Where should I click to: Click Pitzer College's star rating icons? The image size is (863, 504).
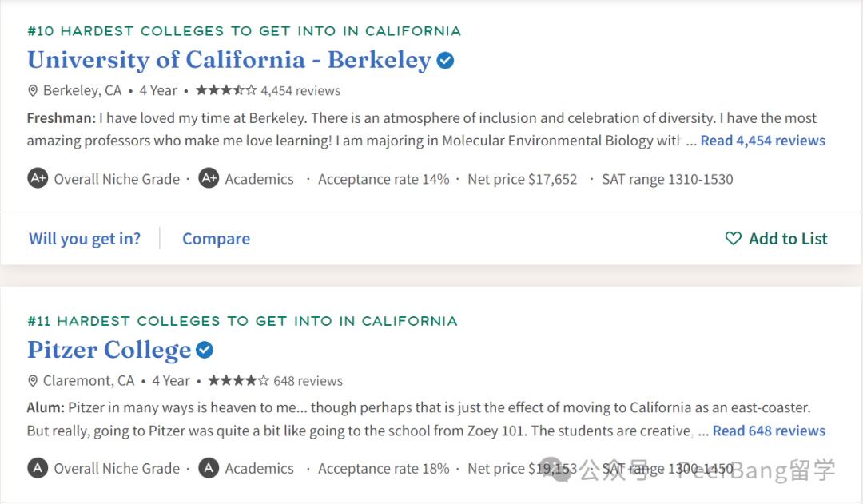coord(239,380)
